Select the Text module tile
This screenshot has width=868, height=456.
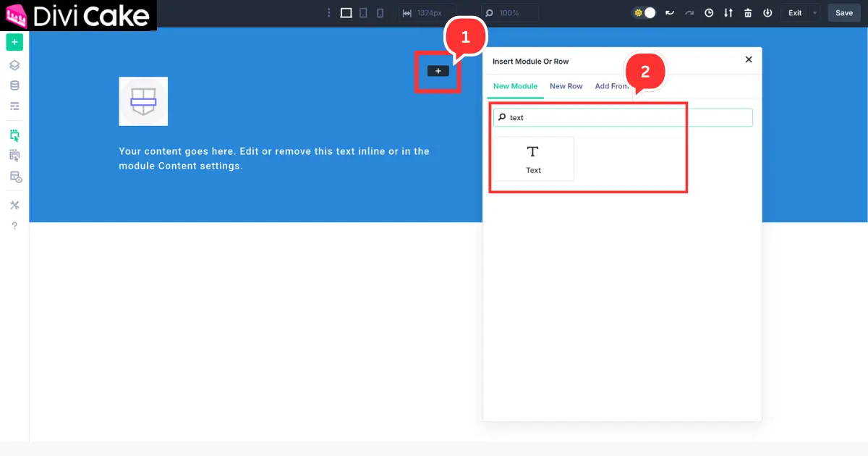pyautogui.click(x=533, y=159)
